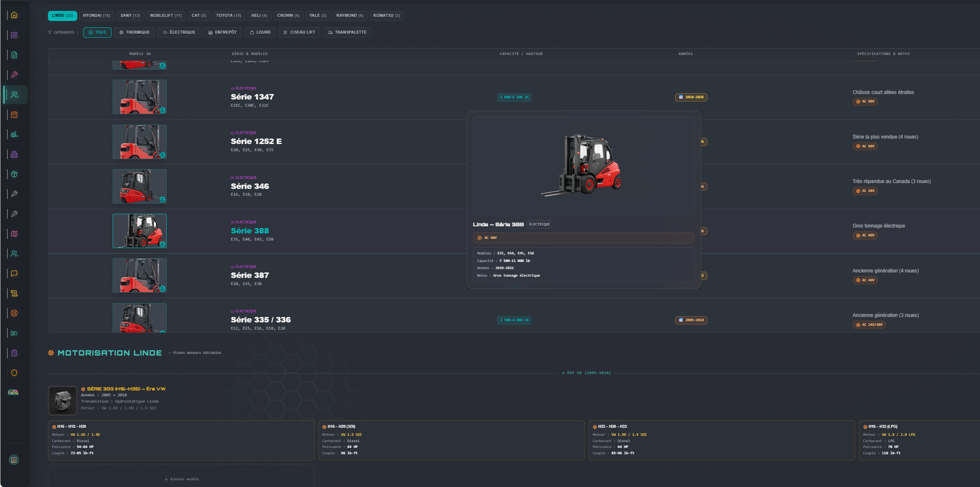This screenshot has width=980, height=487.
Task: Open the Série 1347 forklift thumbnail
Action: coord(139,97)
